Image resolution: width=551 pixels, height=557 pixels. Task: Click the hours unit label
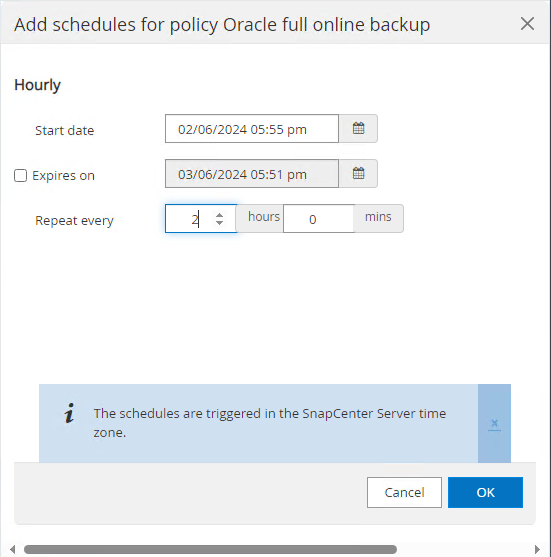coord(264,217)
